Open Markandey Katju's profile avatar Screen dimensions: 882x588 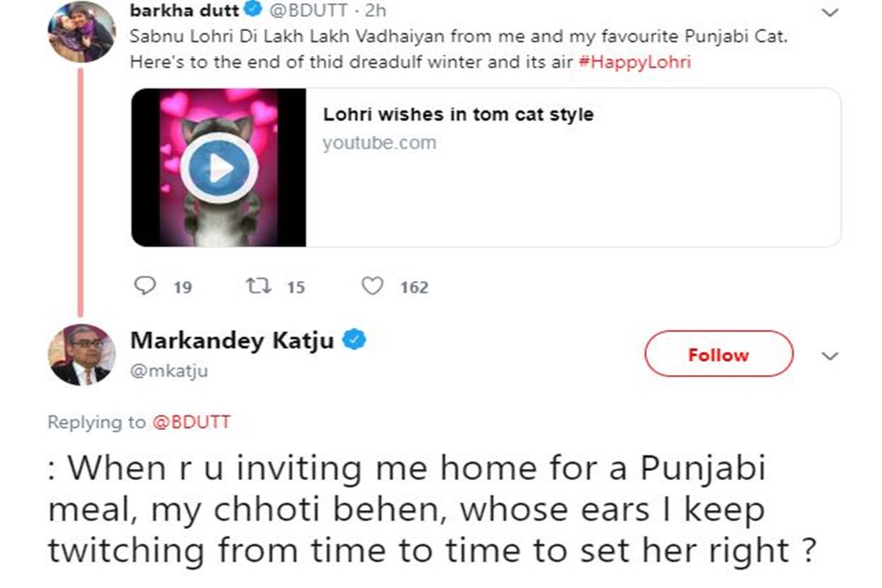coord(81,355)
